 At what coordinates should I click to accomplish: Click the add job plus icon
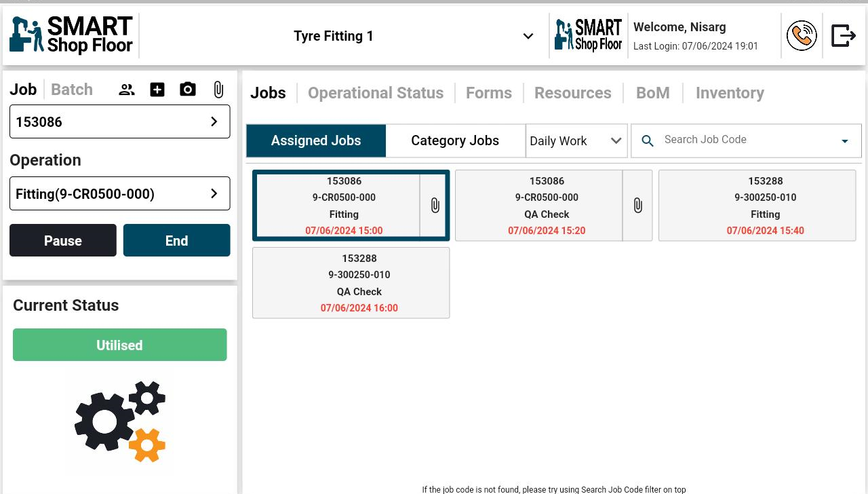(157, 90)
